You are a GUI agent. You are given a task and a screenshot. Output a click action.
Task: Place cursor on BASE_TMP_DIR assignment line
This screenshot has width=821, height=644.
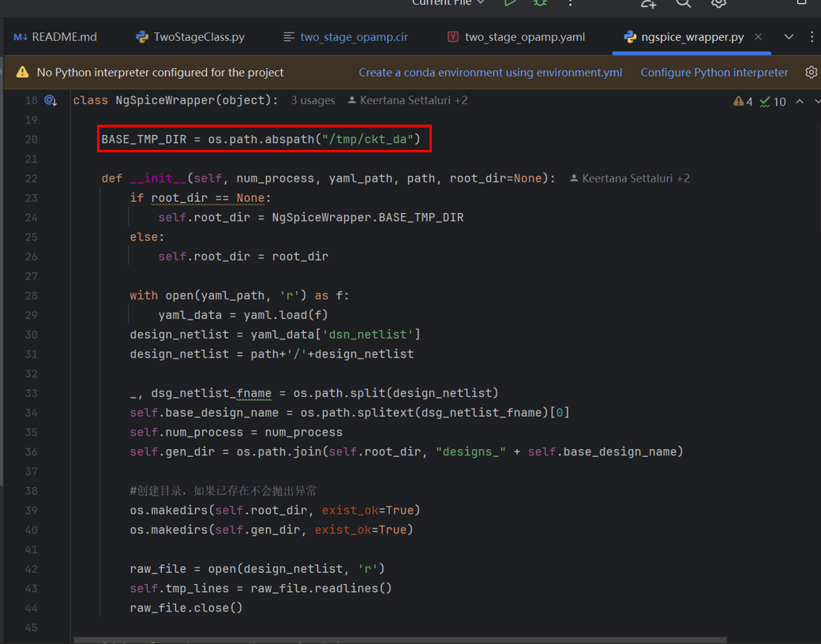pyautogui.click(x=261, y=139)
